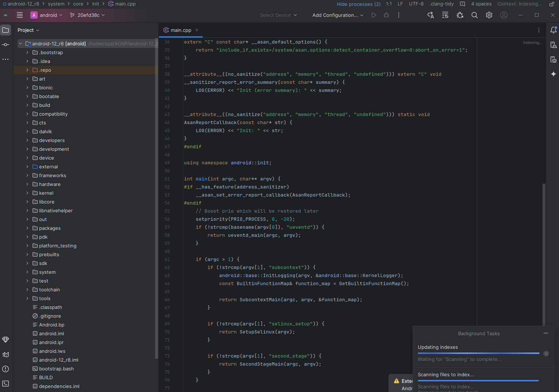Open the Select Device dropdown
The width and height of the screenshot is (559, 392).
coord(278,15)
